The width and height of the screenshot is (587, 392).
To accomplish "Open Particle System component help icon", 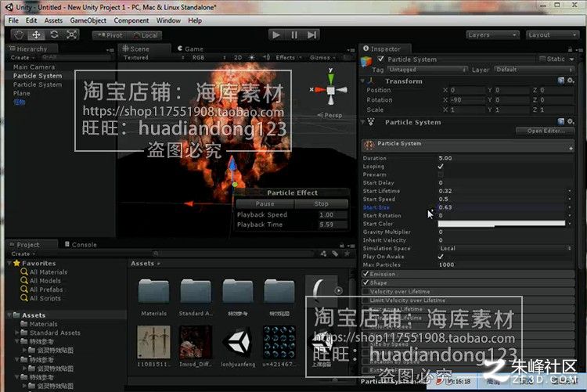I will [x=560, y=121].
